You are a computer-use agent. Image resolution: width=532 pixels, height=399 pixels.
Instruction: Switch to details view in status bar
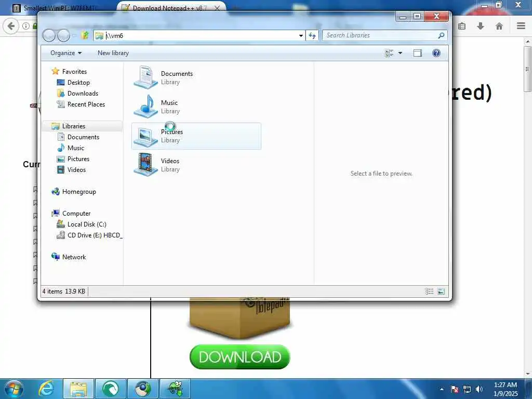pos(429,291)
